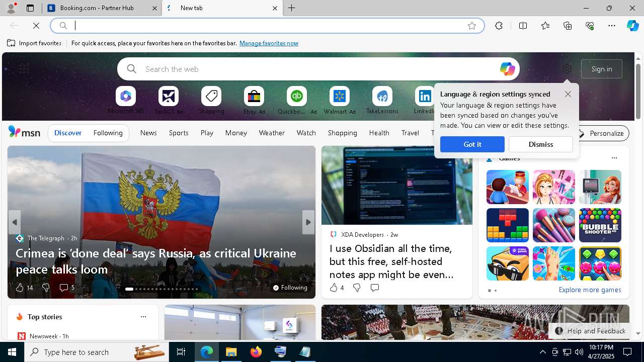644x362 pixels.
Task: Open the Extensions puzzle icon
Action: 499,26
